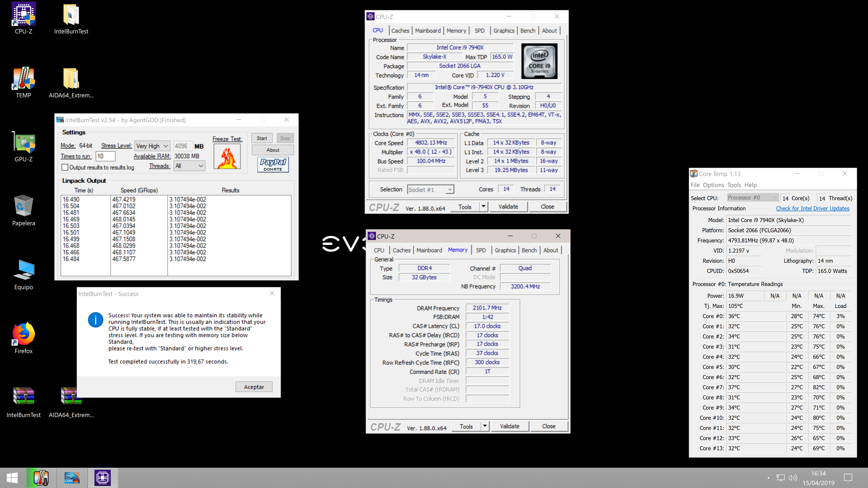Open Check for Intel Driver Updates link
868x488 pixels.
click(812, 209)
